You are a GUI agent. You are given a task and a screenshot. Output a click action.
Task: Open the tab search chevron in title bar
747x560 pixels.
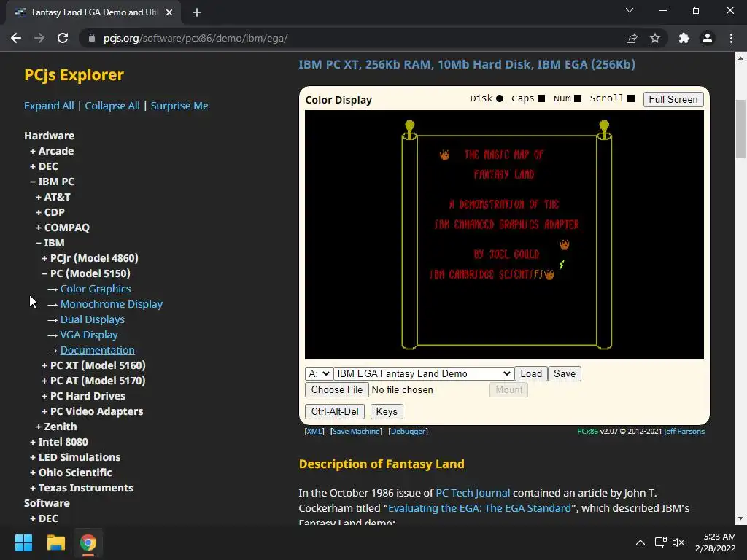(x=630, y=10)
